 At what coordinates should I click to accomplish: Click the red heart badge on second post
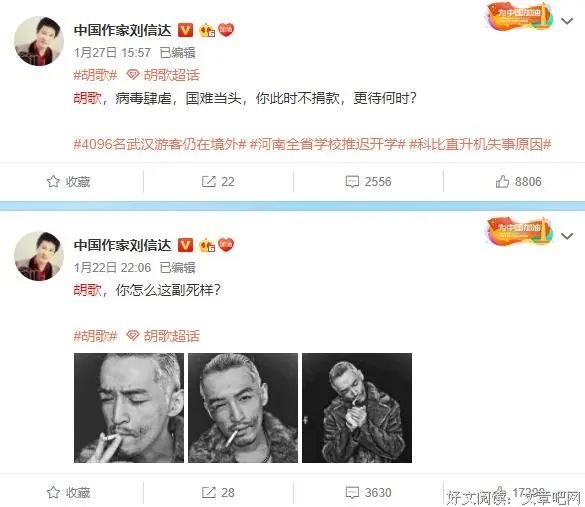coord(226,245)
